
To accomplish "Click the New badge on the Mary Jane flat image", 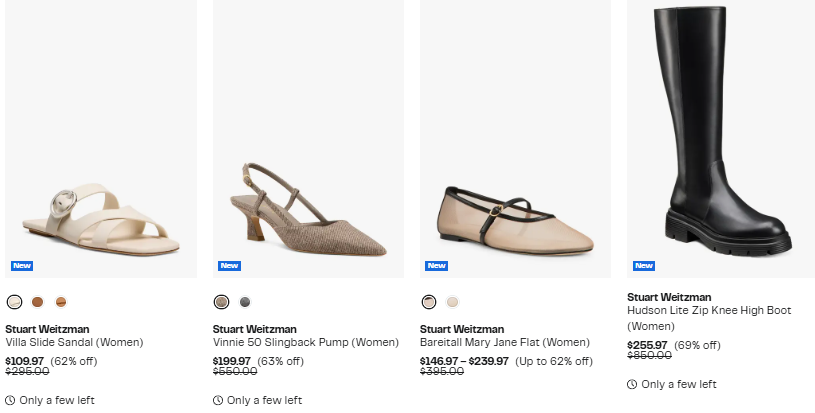I will 436,265.
